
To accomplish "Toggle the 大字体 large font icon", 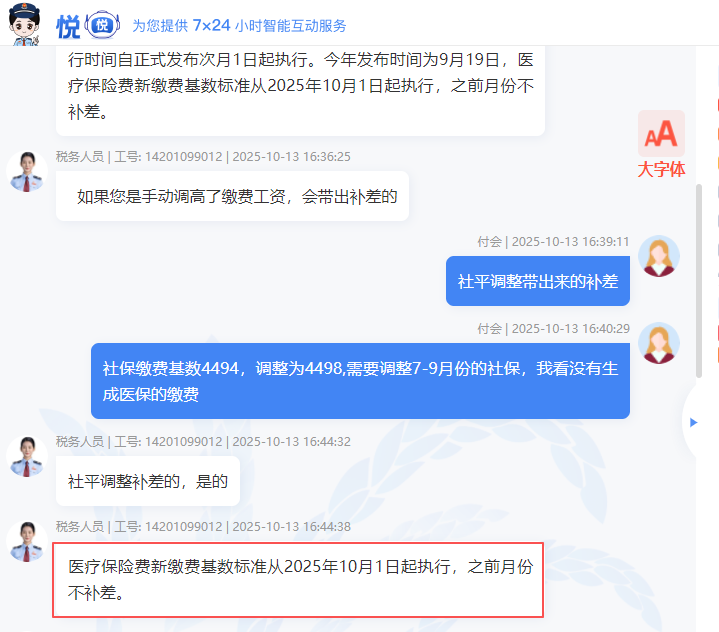I will click(661, 133).
